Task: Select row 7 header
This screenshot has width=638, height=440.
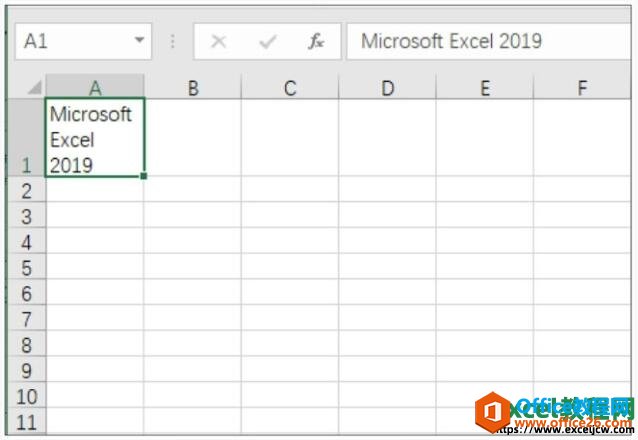Action: tap(26, 317)
